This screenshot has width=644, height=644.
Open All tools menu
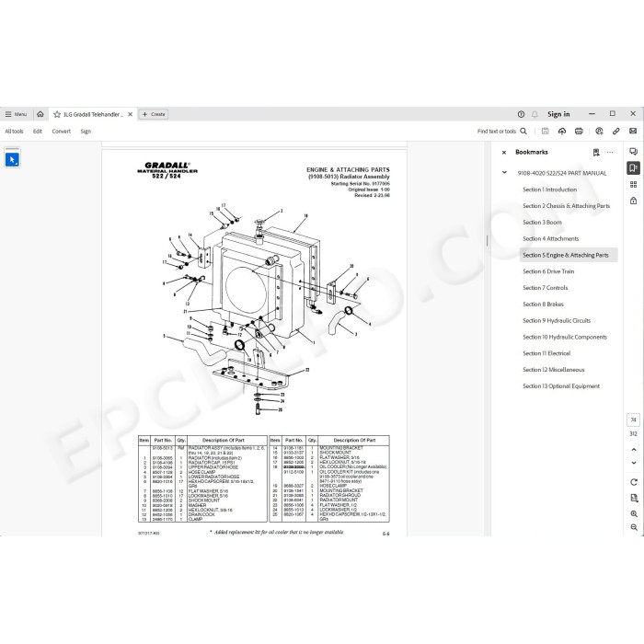14,132
